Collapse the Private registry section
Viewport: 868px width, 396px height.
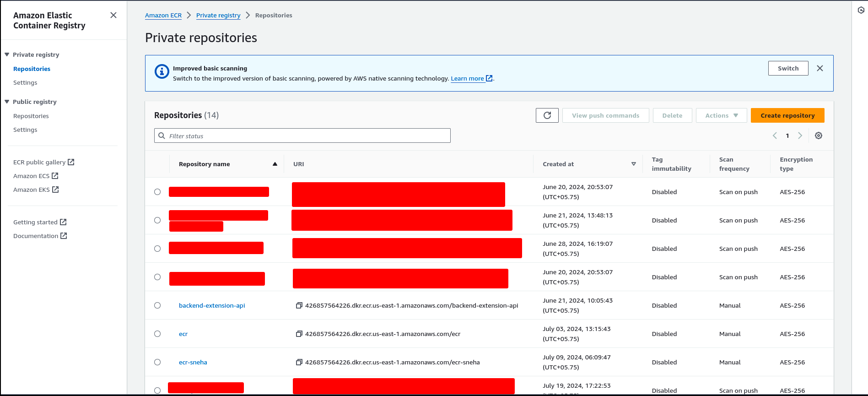tap(7, 54)
